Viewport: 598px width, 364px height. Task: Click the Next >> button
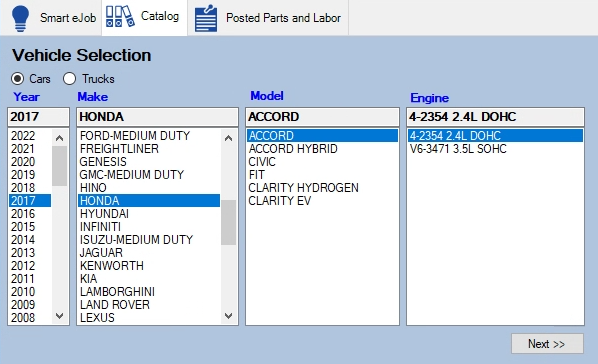547,344
